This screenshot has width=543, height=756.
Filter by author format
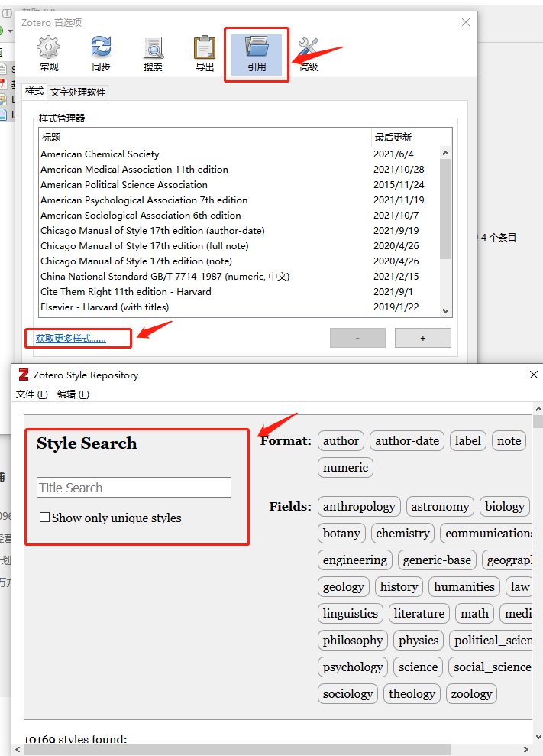341,440
